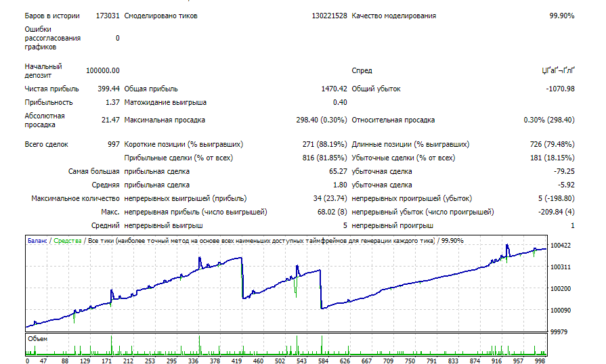
Task: Select largest profit trade value 65.27
Action: [338, 171]
